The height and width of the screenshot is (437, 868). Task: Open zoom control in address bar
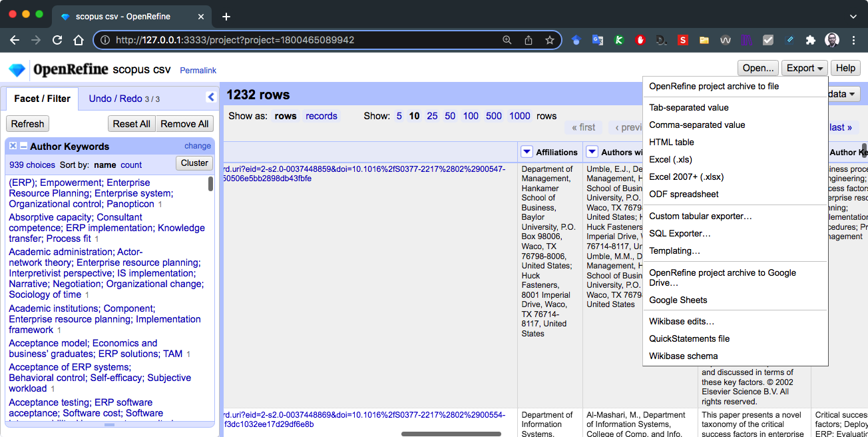click(507, 40)
